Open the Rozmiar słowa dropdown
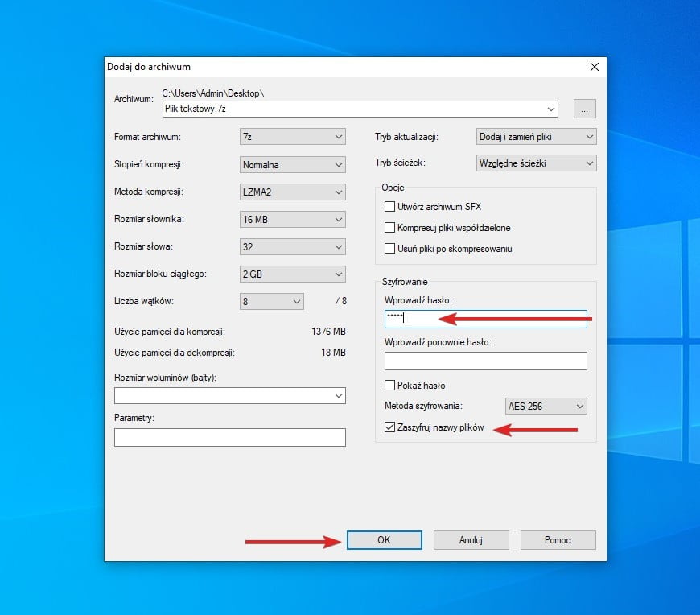Image resolution: width=700 pixels, height=615 pixels. pos(292,247)
